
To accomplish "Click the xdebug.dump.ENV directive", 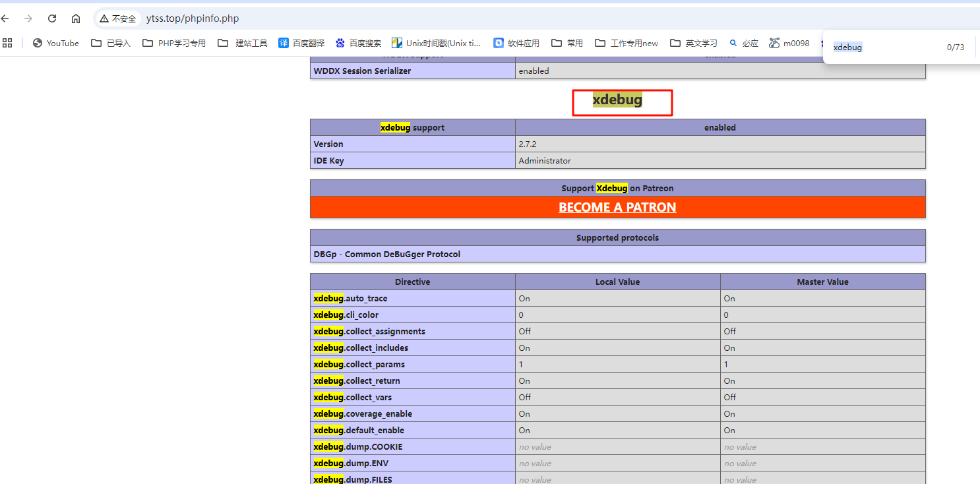I will (x=351, y=463).
